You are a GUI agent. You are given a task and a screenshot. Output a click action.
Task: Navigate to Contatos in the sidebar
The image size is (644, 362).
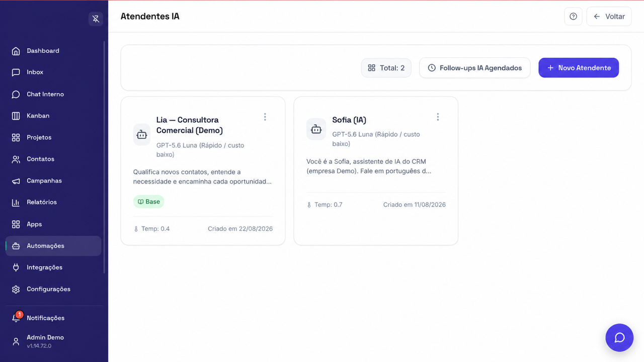(x=53, y=159)
